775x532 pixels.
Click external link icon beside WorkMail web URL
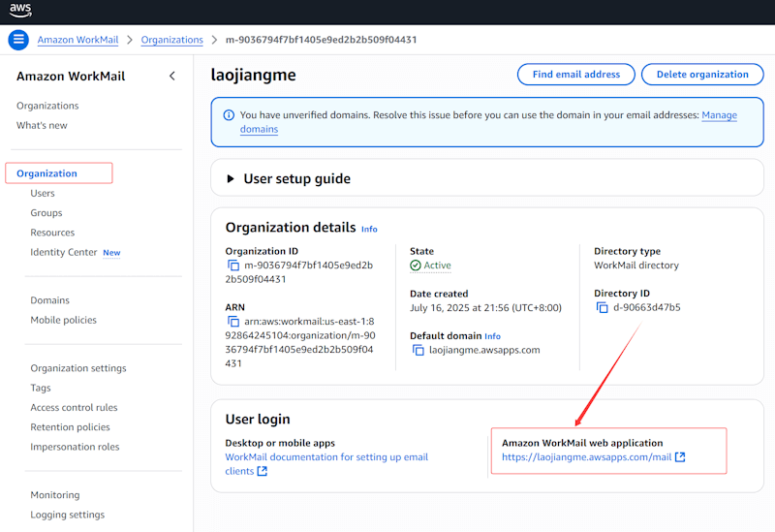[680, 457]
